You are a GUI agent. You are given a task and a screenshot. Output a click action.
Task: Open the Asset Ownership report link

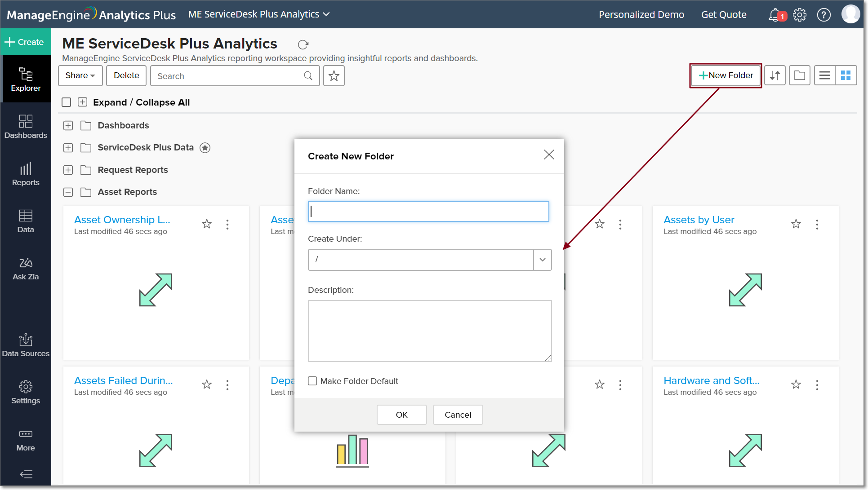(122, 220)
